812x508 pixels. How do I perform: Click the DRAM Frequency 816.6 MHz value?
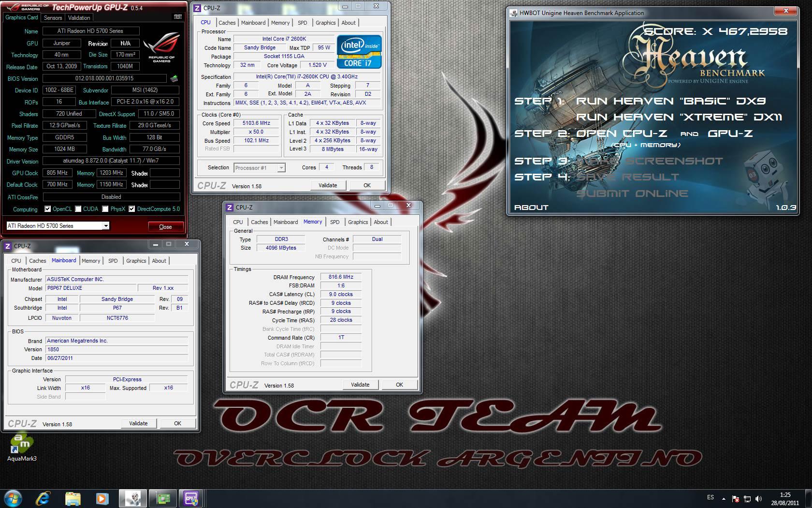pyautogui.click(x=341, y=277)
